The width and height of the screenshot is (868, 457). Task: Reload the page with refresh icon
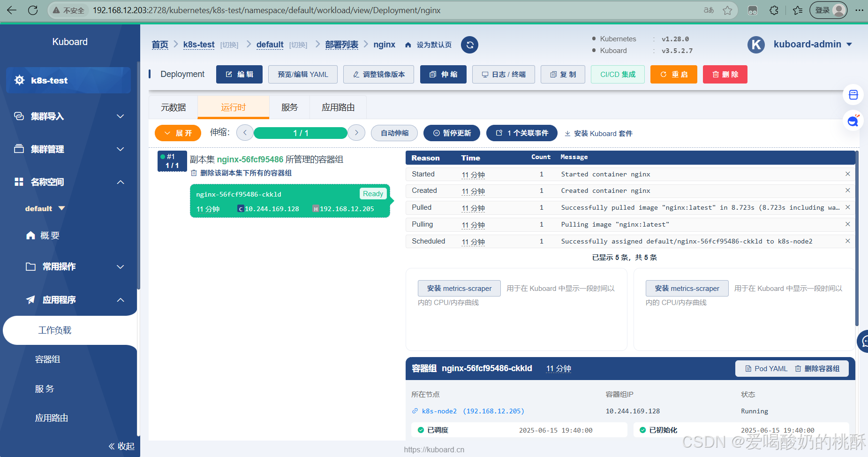pyautogui.click(x=33, y=10)
